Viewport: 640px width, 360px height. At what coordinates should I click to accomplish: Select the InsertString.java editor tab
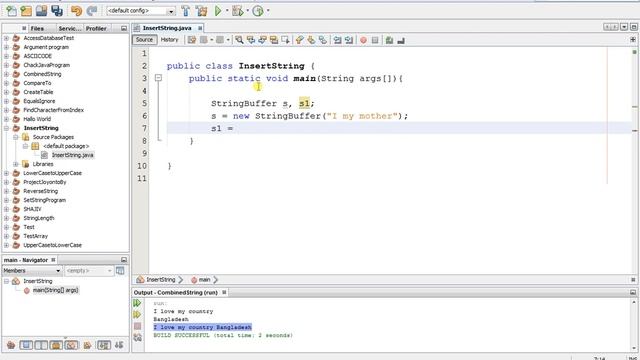pyautogui.click(x=167, y=28)
